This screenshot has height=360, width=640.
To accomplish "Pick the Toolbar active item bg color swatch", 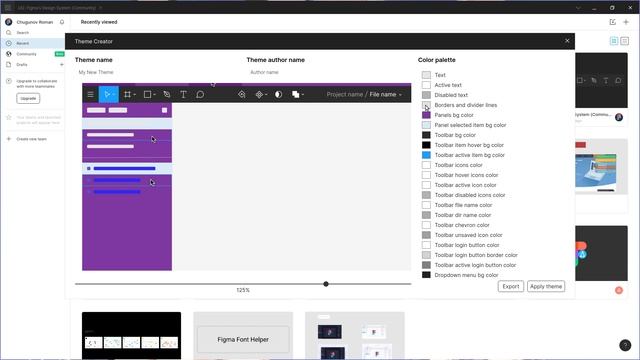I will (426, 155).
